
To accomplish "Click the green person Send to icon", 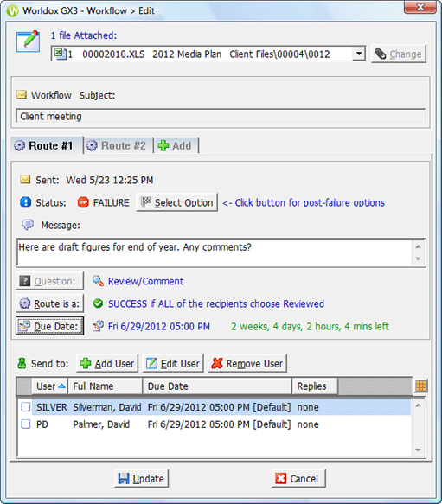I will tap(22, 364).
